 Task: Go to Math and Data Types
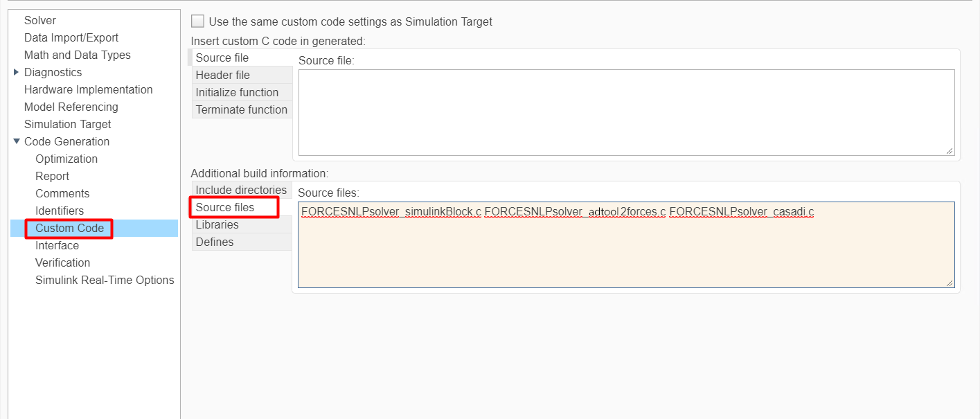point(77,55)
